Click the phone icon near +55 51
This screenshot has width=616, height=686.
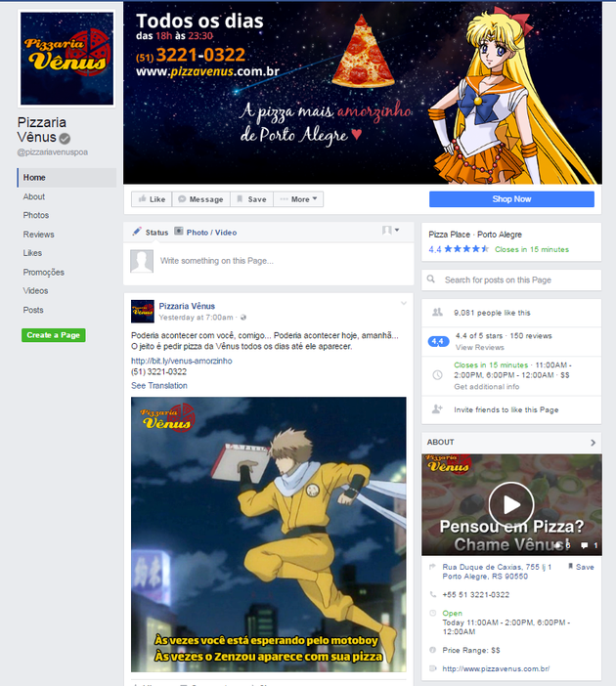[x=433, y=594]
